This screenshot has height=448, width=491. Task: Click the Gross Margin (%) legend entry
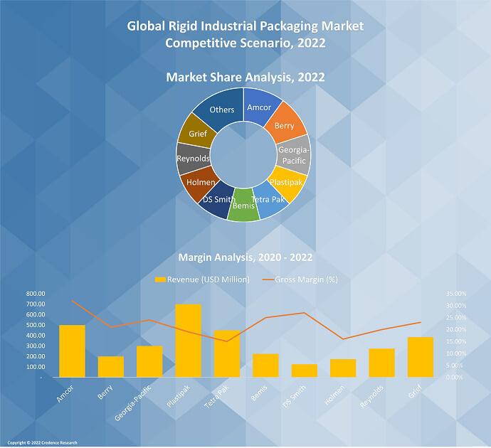[x=304, y=279]
